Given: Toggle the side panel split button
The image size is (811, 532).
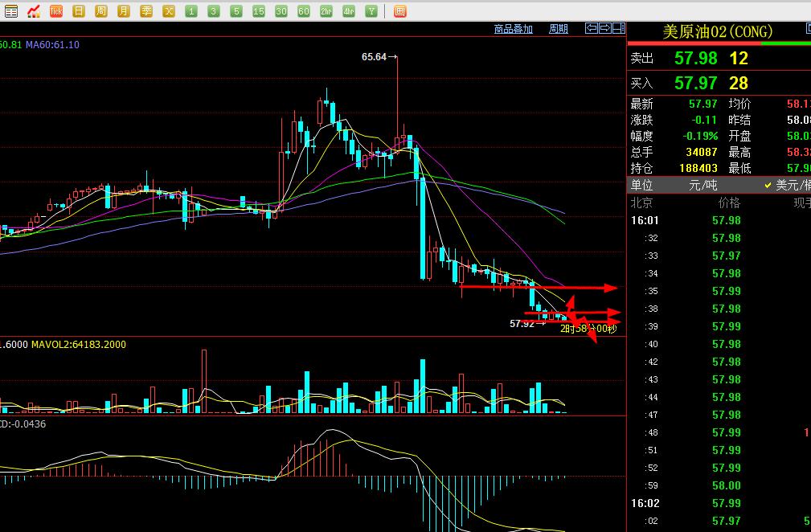Looking at the screenshot, I should [618, 29].
